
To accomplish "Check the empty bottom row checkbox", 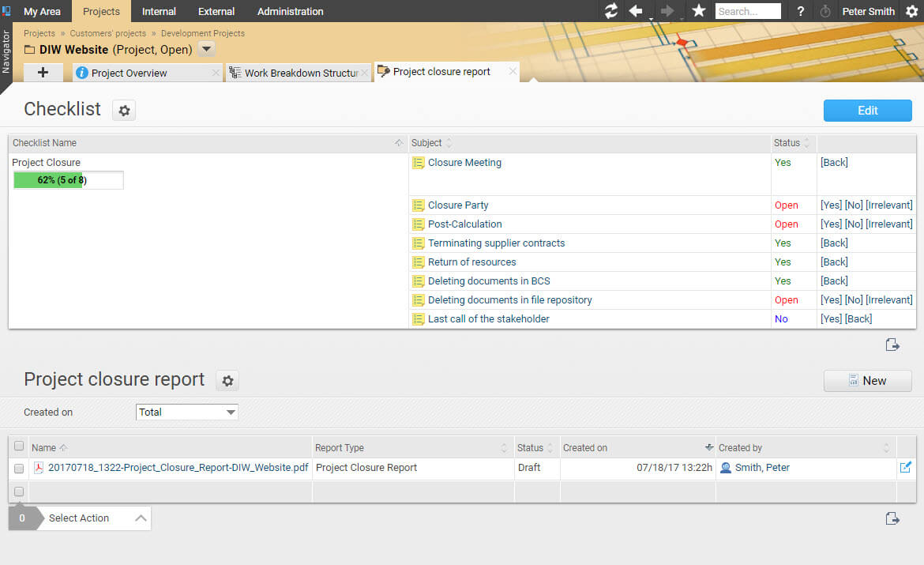I will pos(19,492).
